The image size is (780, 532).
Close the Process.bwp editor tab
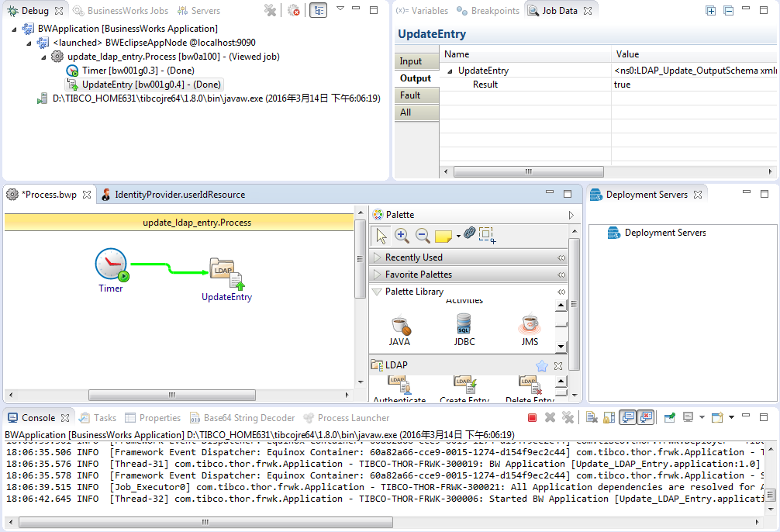tap(87, 195)
